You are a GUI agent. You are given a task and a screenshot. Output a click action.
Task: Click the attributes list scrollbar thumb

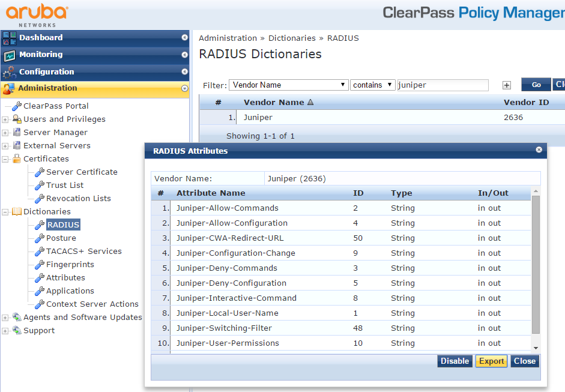[536, 265]
